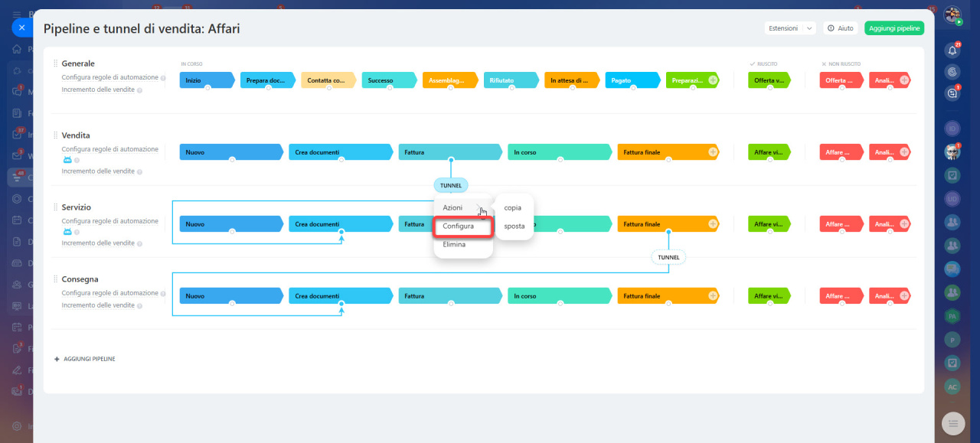Select the Pagato stage in Generale
Screen dimensions: 980x443
click(x=632, y=80)
